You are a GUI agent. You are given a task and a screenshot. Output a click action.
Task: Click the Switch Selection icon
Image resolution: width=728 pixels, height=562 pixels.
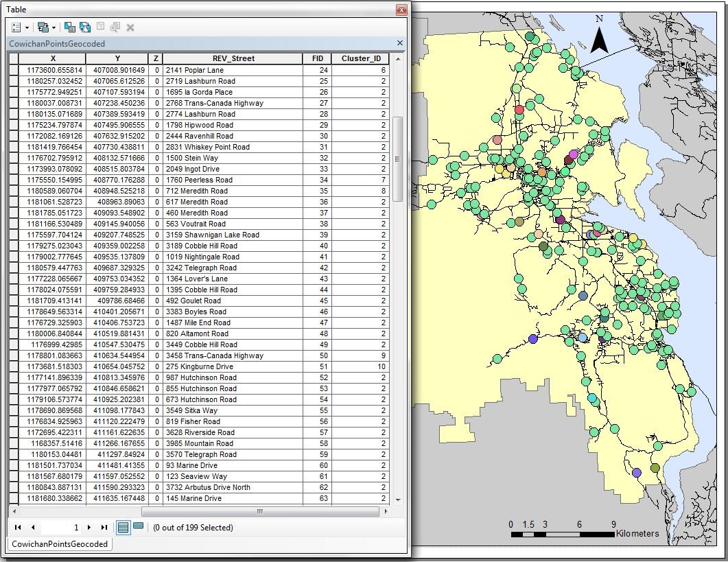(85, 27)
